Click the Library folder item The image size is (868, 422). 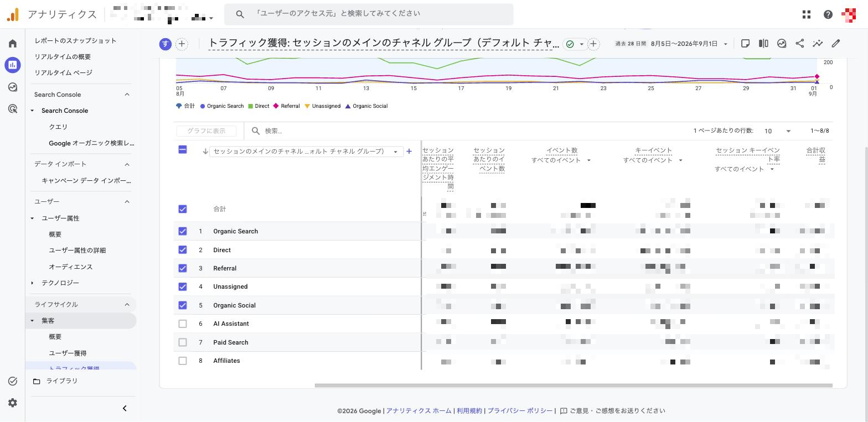pyautogui.click(x=55, y=381)
